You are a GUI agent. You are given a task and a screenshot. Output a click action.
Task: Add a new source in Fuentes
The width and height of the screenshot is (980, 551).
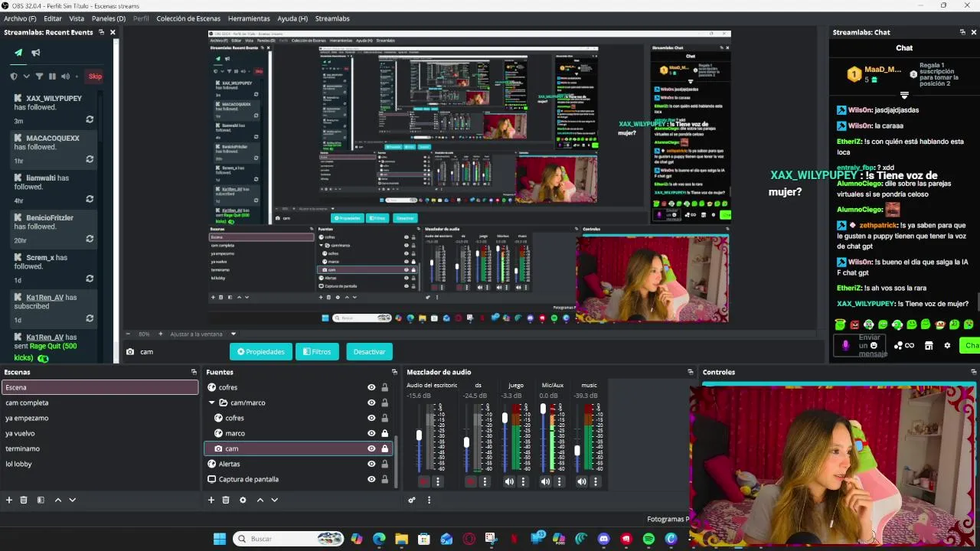point(211,500)
